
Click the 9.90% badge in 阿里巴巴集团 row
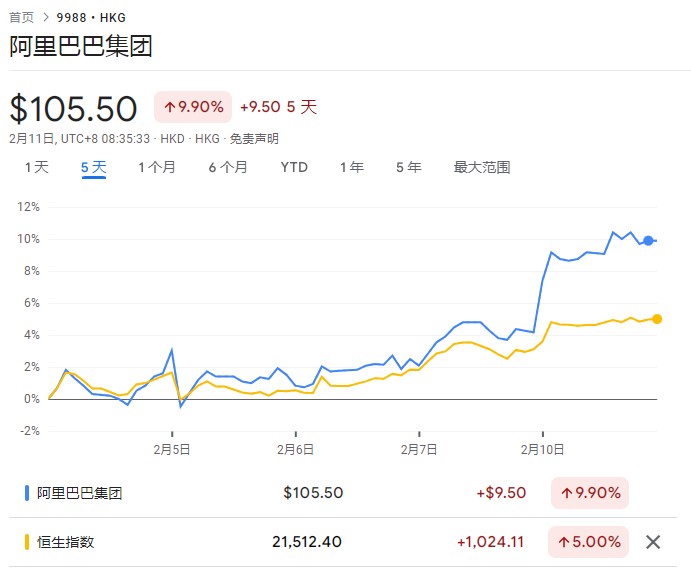tap(590, 493)
